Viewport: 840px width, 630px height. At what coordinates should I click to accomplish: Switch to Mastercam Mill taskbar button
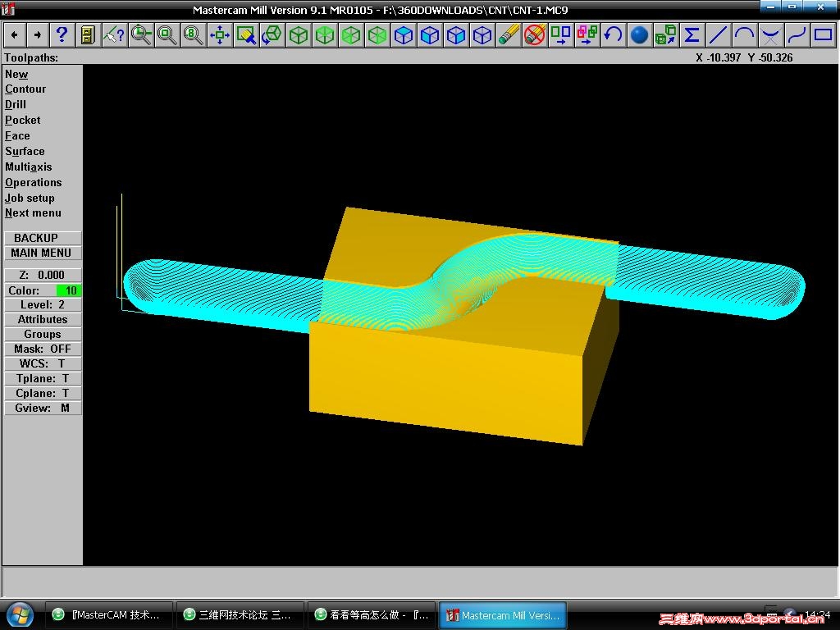click(503, 615)
